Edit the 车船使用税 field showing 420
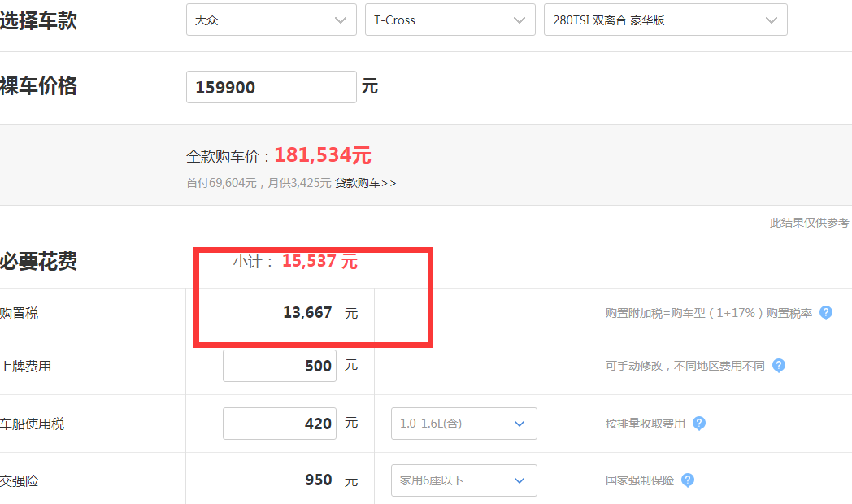 point(280,423)
